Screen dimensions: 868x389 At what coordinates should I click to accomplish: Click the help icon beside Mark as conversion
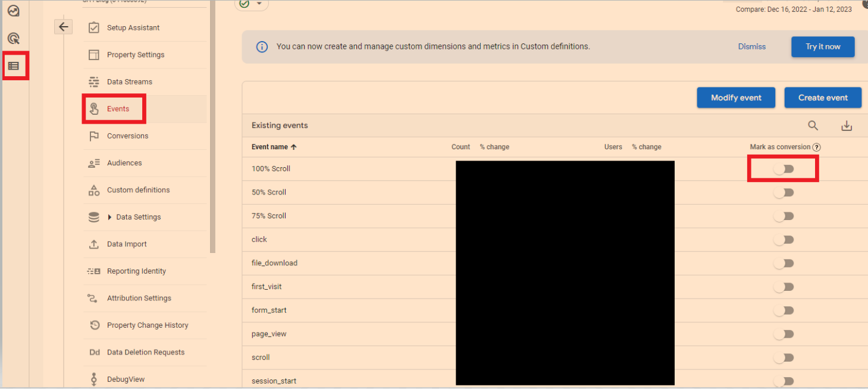pyautogui.click(x=817, y=148)
